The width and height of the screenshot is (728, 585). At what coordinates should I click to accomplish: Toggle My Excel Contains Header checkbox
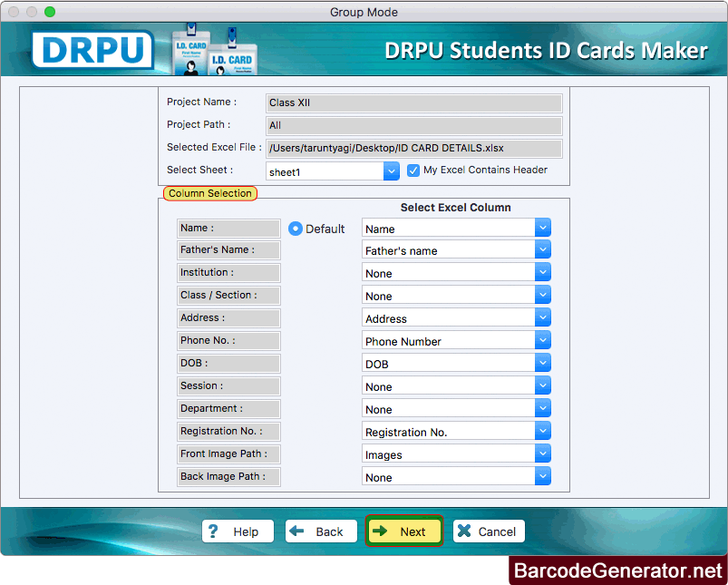click(413, 171)
